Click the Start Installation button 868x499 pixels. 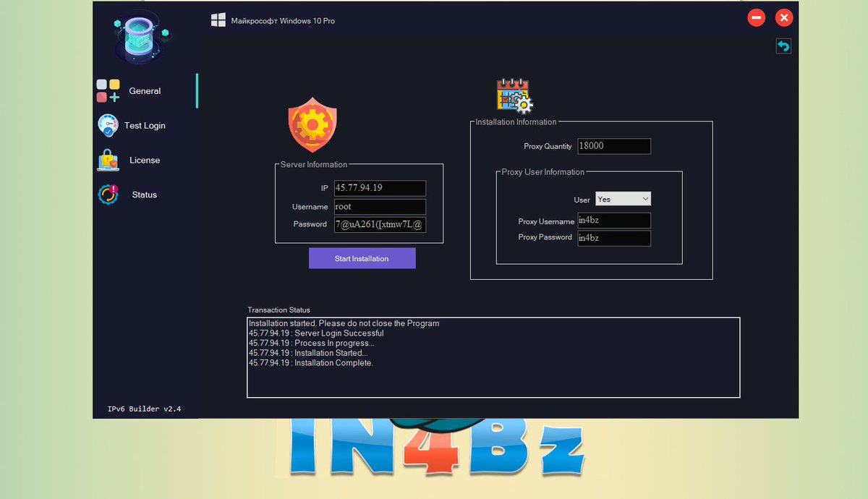[x=362, y=258]
